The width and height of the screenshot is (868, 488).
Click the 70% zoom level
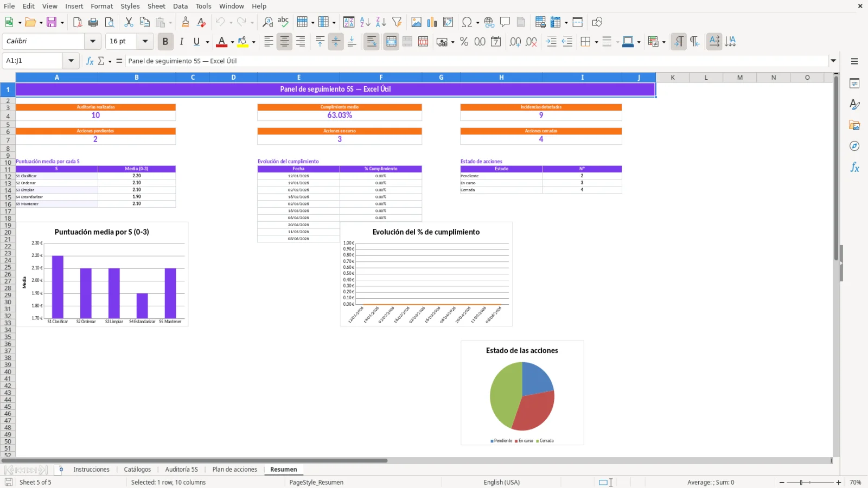(x=856, y=483)
